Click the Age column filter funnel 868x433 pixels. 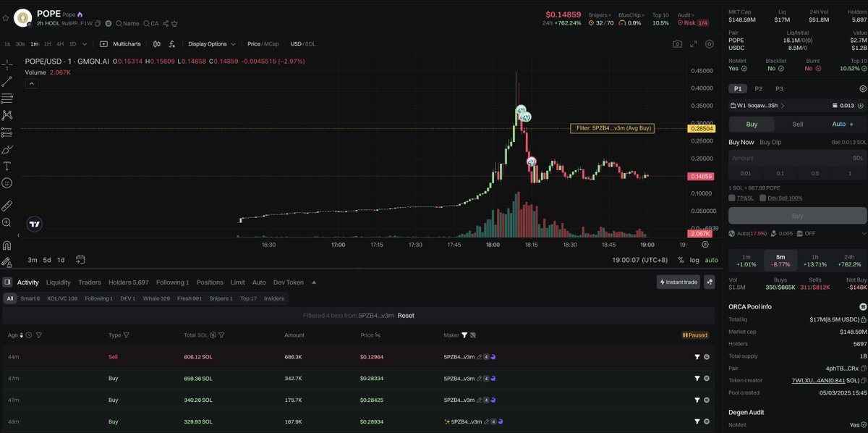click(x=38, y=335)
